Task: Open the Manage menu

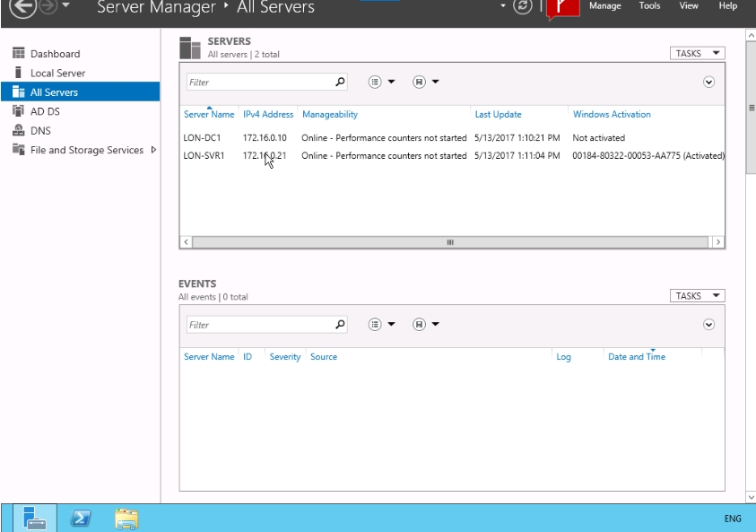Action: coord(605,5)
